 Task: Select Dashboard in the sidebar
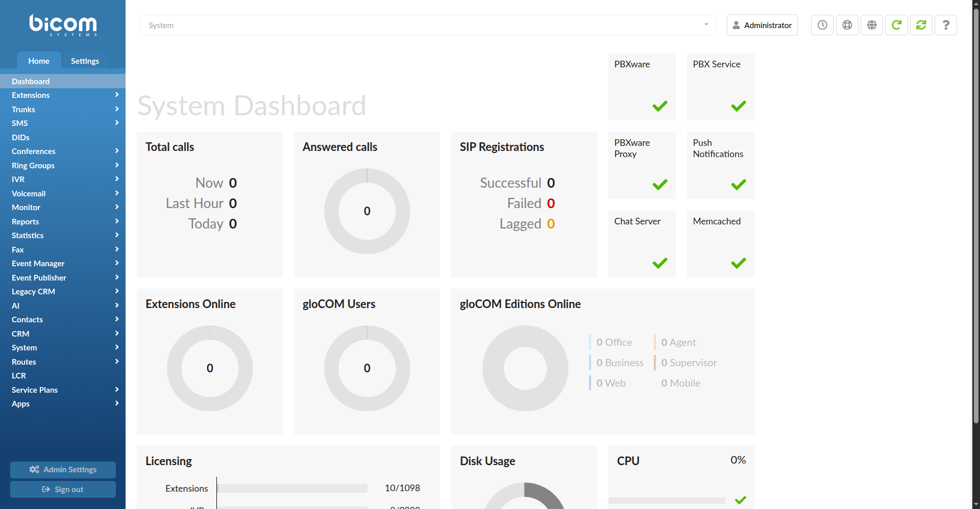pyautogui.click(x=63, y=81)
